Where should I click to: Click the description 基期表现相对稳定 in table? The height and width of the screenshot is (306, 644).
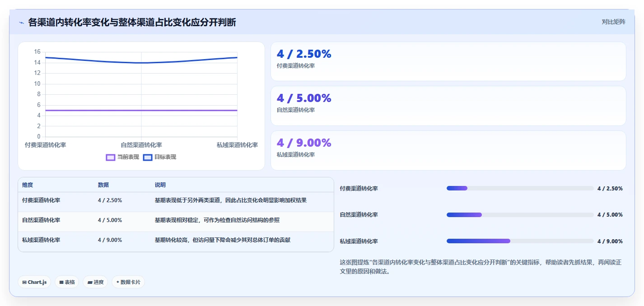pyautogui.click(x=217, y=220)
